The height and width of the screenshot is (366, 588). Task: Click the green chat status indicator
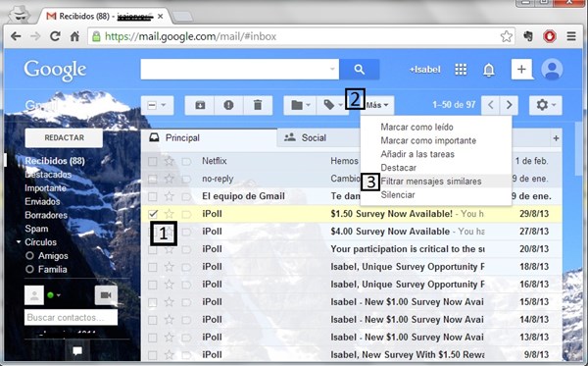(x=51, y=295)
